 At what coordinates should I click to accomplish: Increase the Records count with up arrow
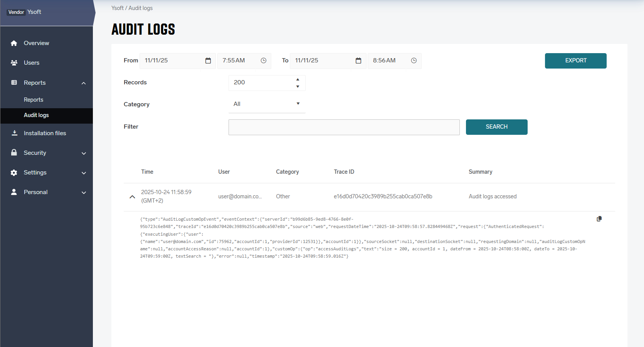(x=298, y=79)
